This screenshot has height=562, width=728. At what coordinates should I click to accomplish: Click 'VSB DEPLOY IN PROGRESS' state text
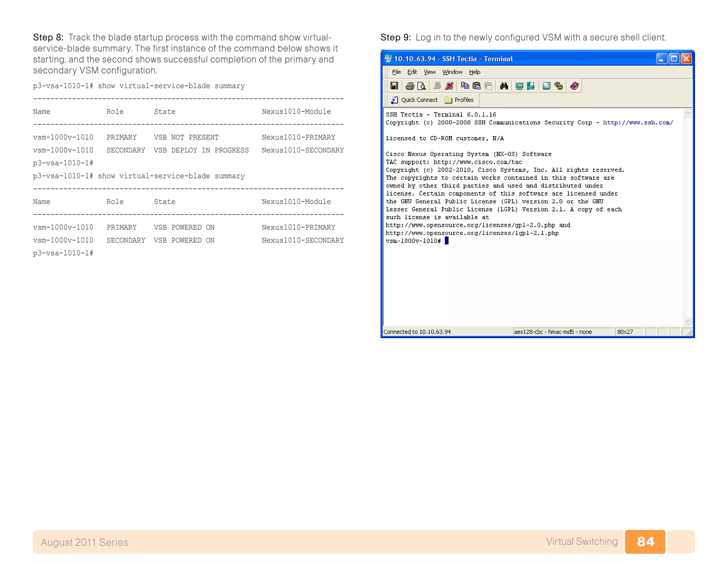click(x=201, y=150)
